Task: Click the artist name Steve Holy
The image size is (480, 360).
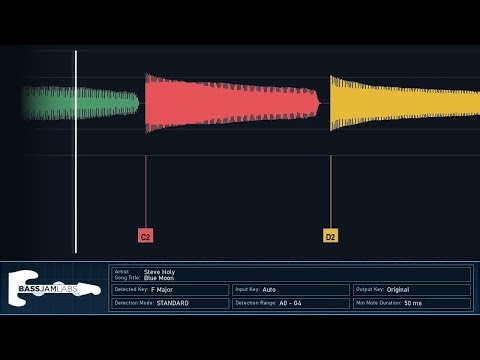Action: coord(159,272)
